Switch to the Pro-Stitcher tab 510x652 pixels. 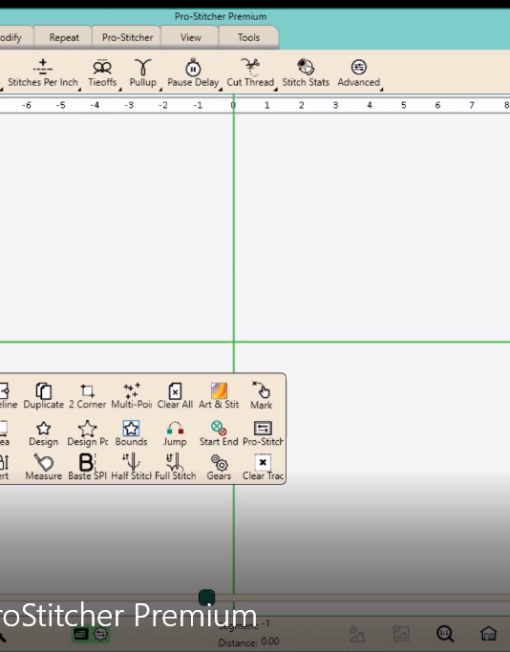click(x=127, y=37)
